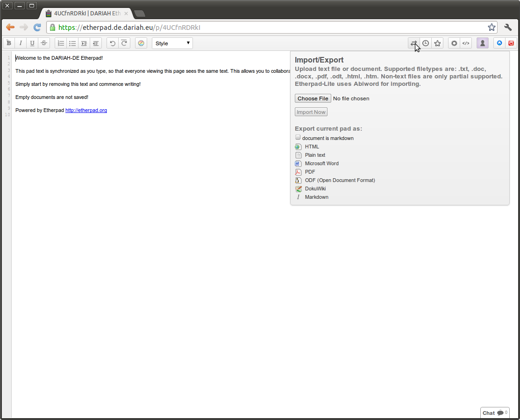This screenshot has height=420, width=520.
Task: Open embed and share code icon
Action: point(466,43)
